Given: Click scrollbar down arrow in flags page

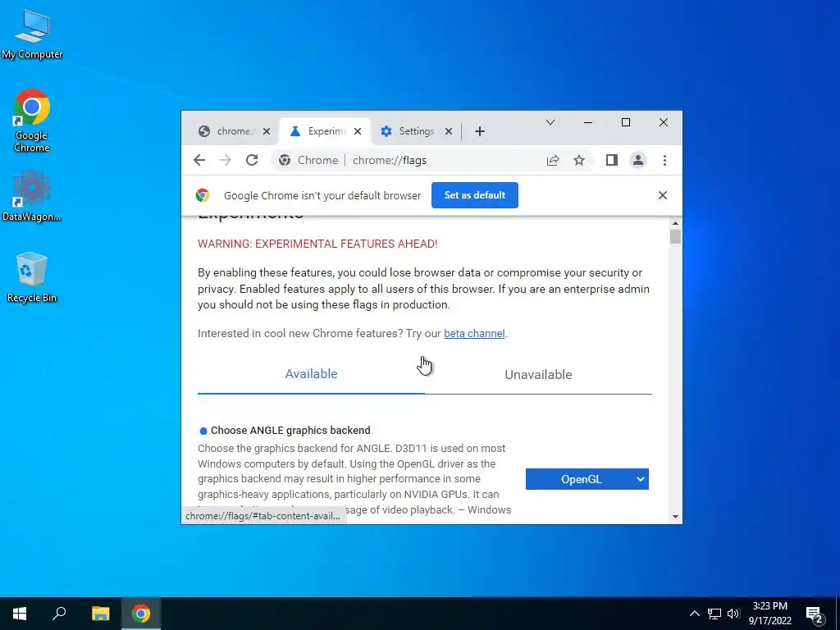Looking at the screenshot, I should [675, 517].
